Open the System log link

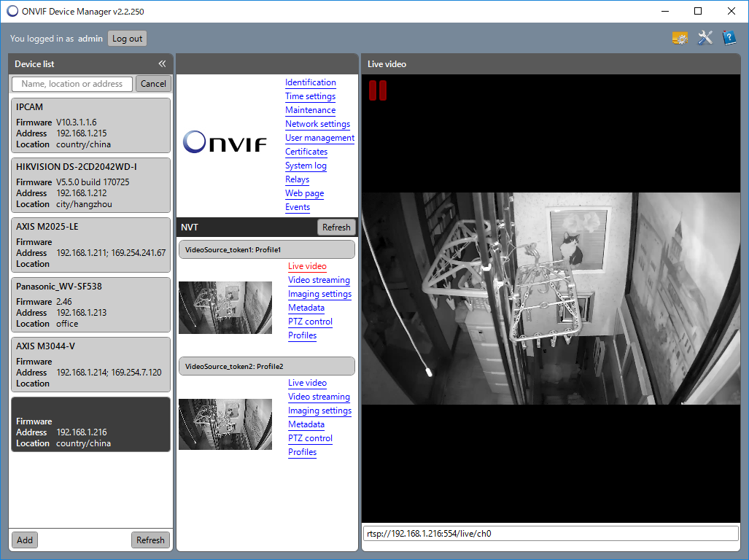[x=306, y=166]
